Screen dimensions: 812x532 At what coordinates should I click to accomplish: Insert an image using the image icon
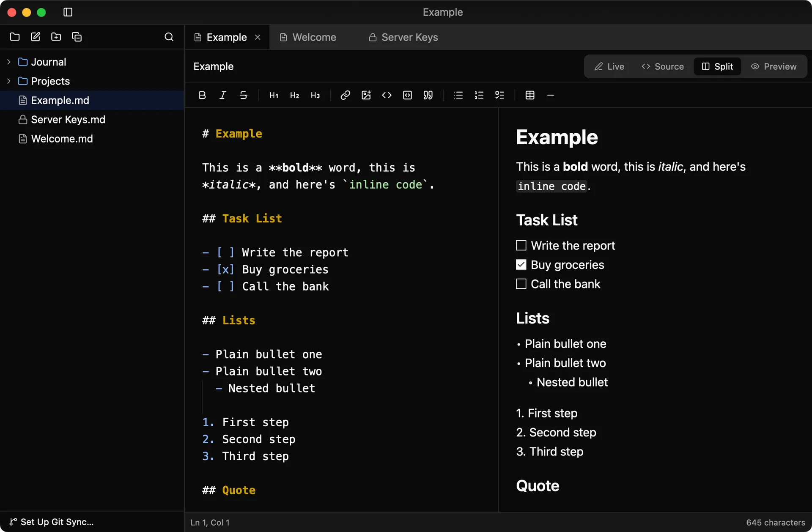tap(366, 95)
